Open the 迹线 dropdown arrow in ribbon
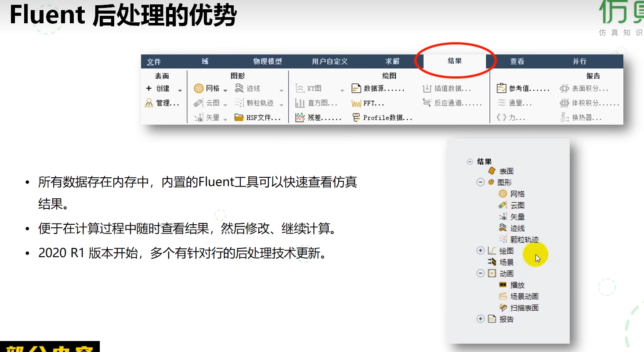The width and height of the screenshot is (644, 352). (282, 90)
